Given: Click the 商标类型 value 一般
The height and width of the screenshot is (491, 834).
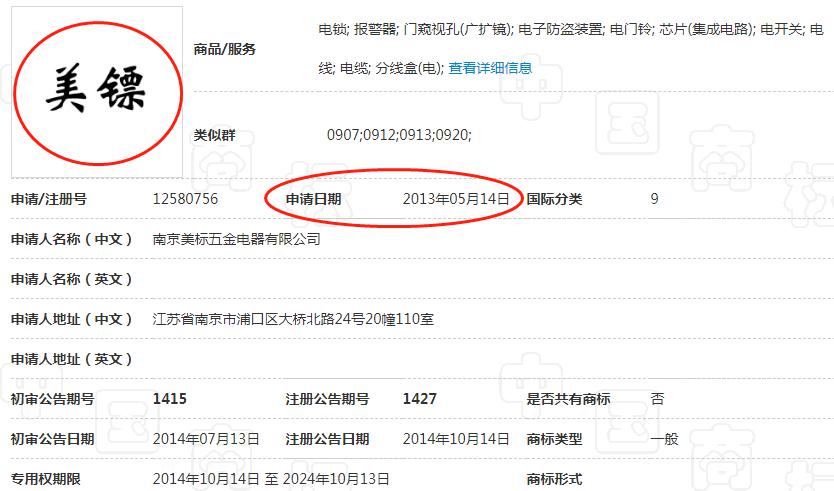Looking at the screenshot, I should tap(664, 439).
